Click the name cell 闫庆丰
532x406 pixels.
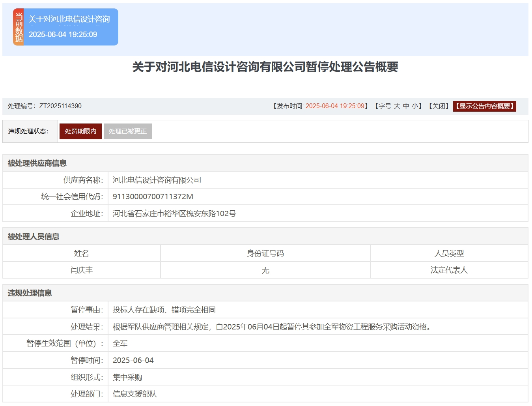82,270
